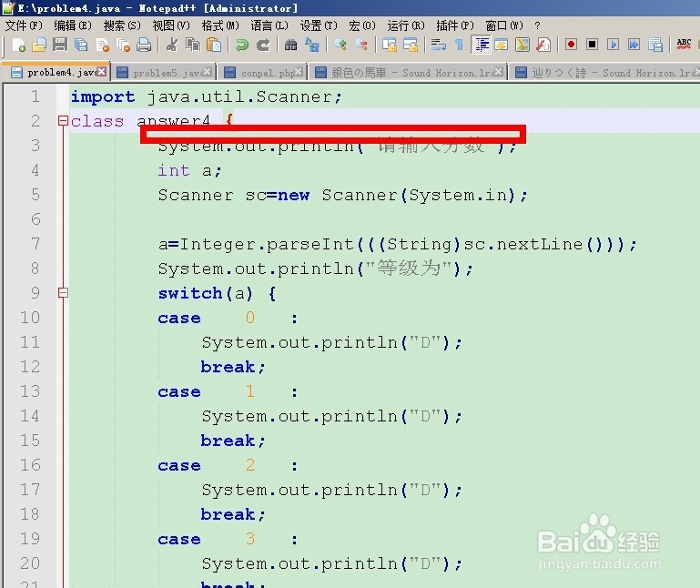
Task: Toggle show all characters (pilcrow) icon
Action: [459, 46]
